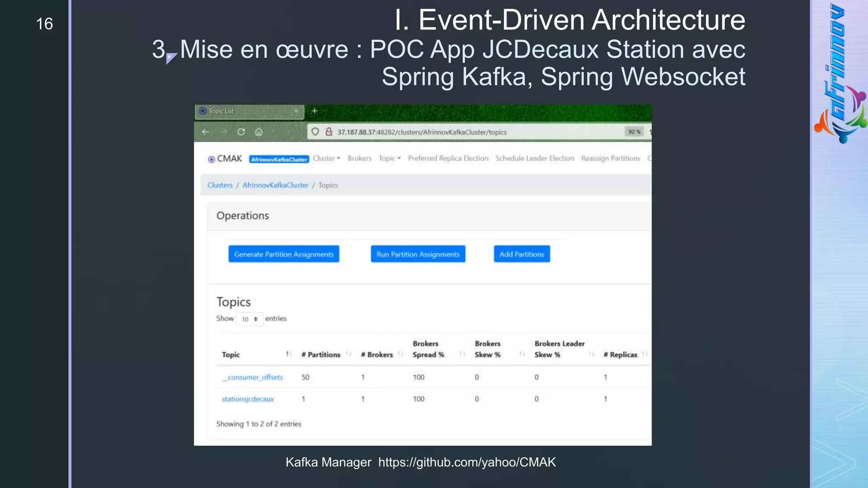Open the Show entries count dropdown

pos(250,319)
